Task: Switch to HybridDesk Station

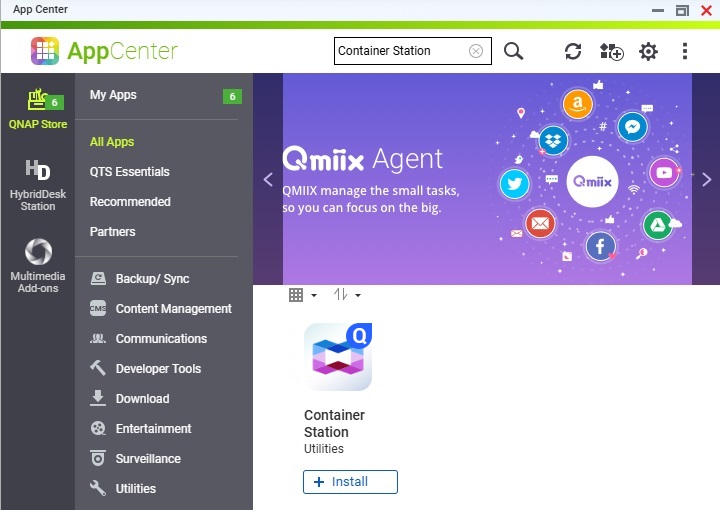Action: click(38, 184)
